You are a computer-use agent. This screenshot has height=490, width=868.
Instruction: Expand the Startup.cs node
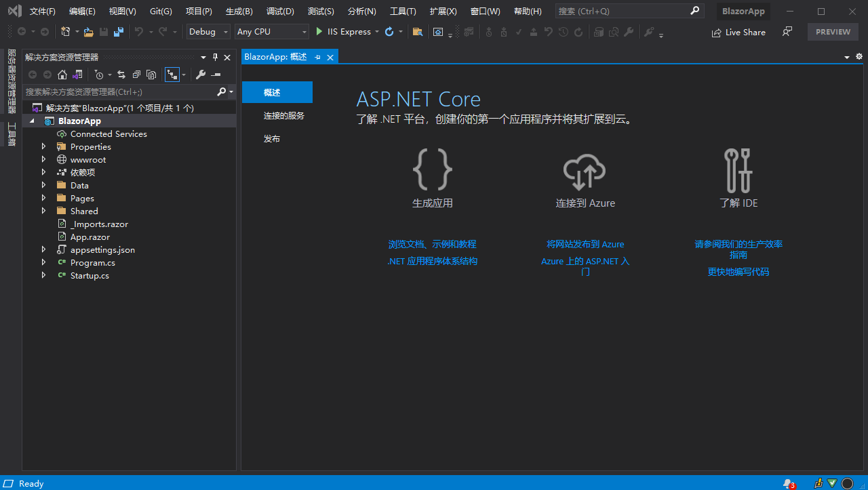[x=44, y=275]
